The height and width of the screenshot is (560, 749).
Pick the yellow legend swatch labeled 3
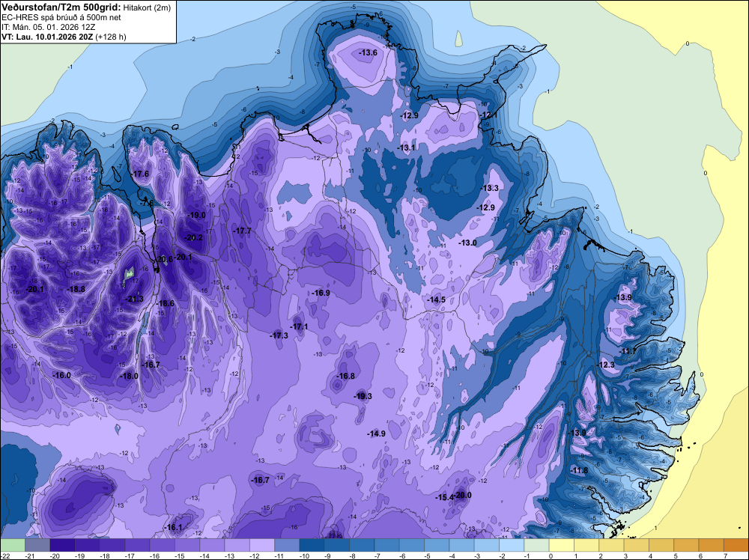(636, 545)
